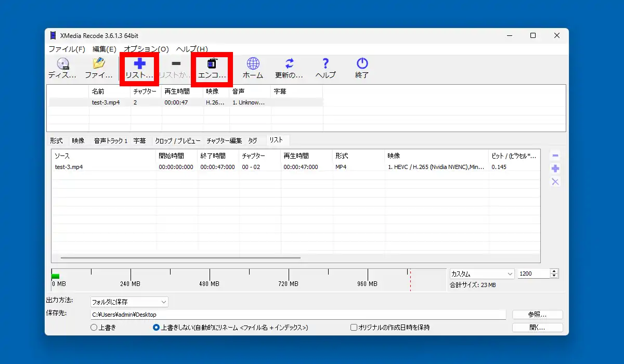This screenshot has width=624, height=364.
Task: Click the red dashed size limit marker
Action: 410,280
